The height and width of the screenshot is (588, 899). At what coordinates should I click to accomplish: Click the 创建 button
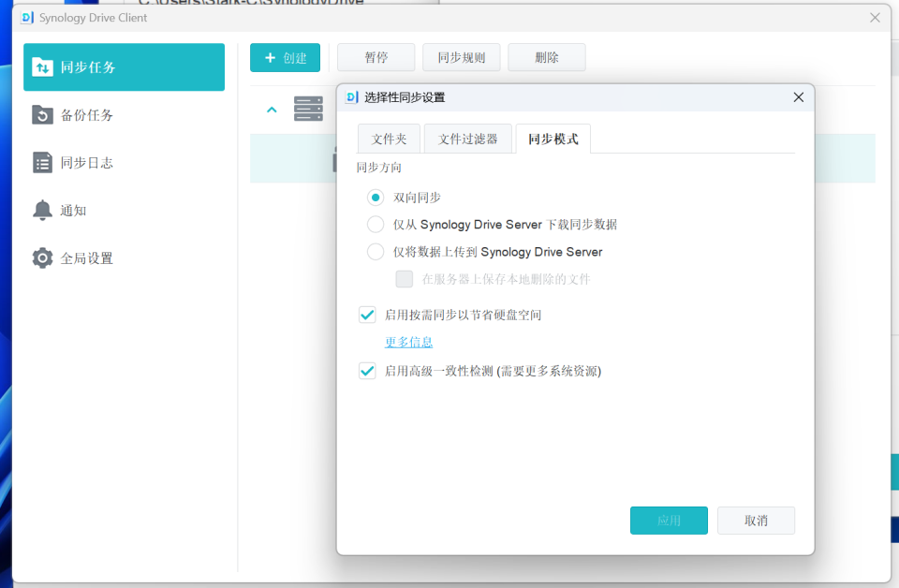[x=285, y=58]
